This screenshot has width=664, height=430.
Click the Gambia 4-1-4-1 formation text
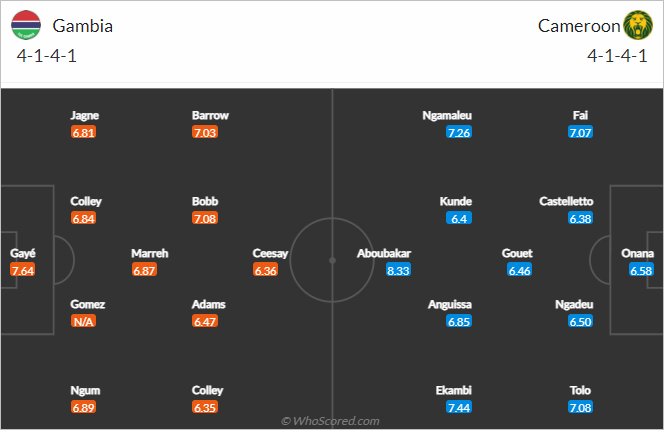[47, 56]
